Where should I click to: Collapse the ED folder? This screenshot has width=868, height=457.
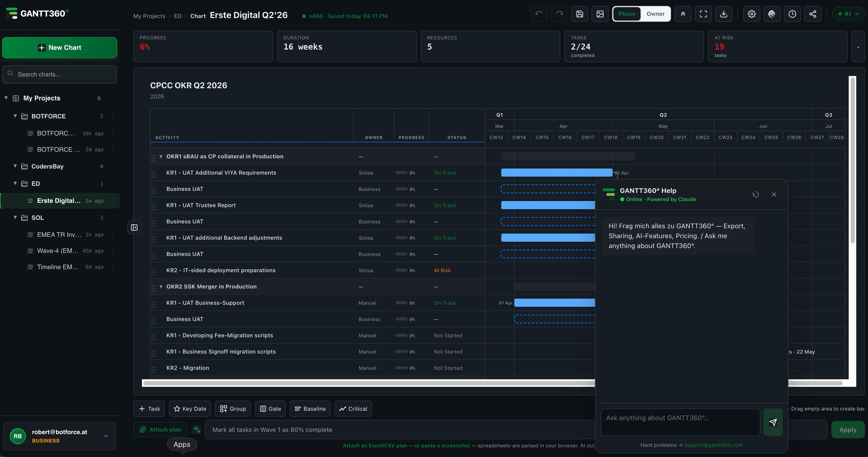tap(15, 183)
